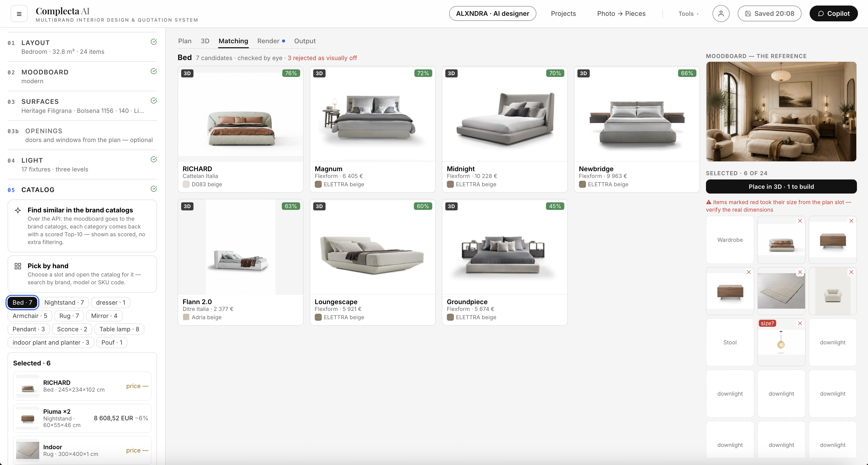
Task: Switch to the Render tab
Action: coord(271,41)
